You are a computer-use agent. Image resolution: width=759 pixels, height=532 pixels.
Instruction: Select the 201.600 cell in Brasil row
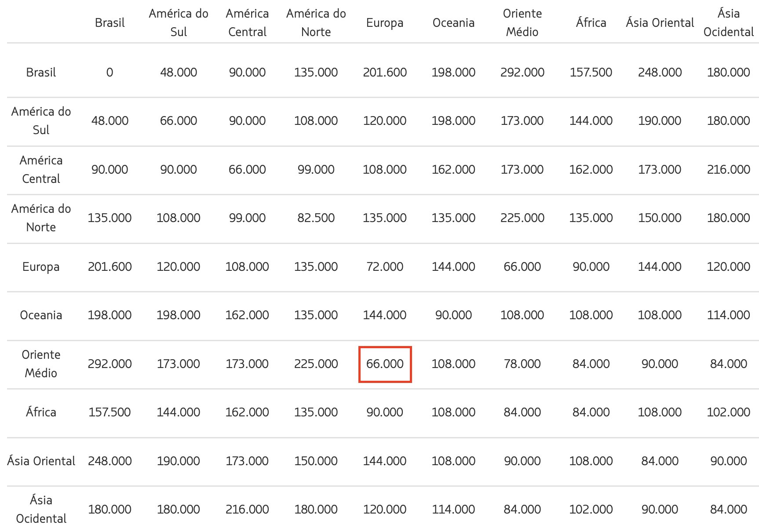(x=385, y=72)
